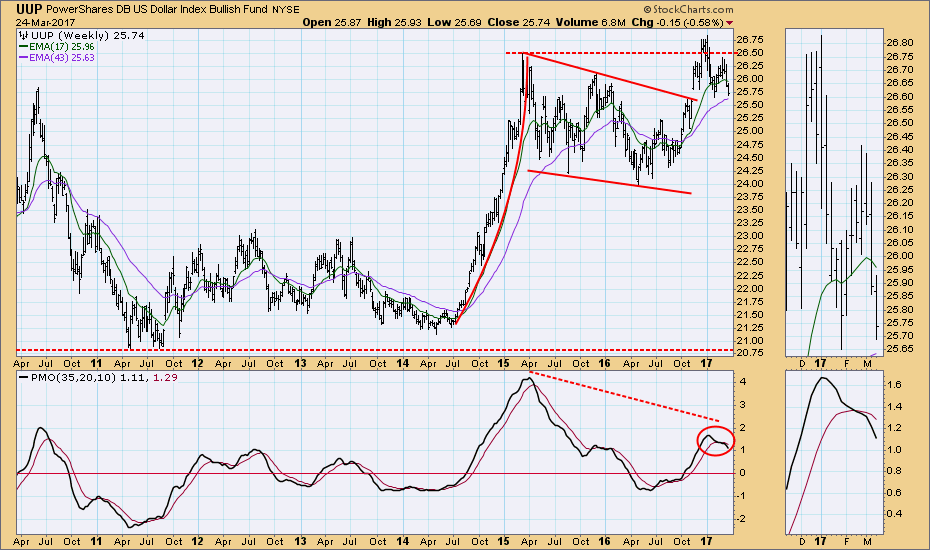
Task: Click the fund name 'PowerShares DB US Dollar Index Bullish Fund'
Action: (x=156, y=9)
